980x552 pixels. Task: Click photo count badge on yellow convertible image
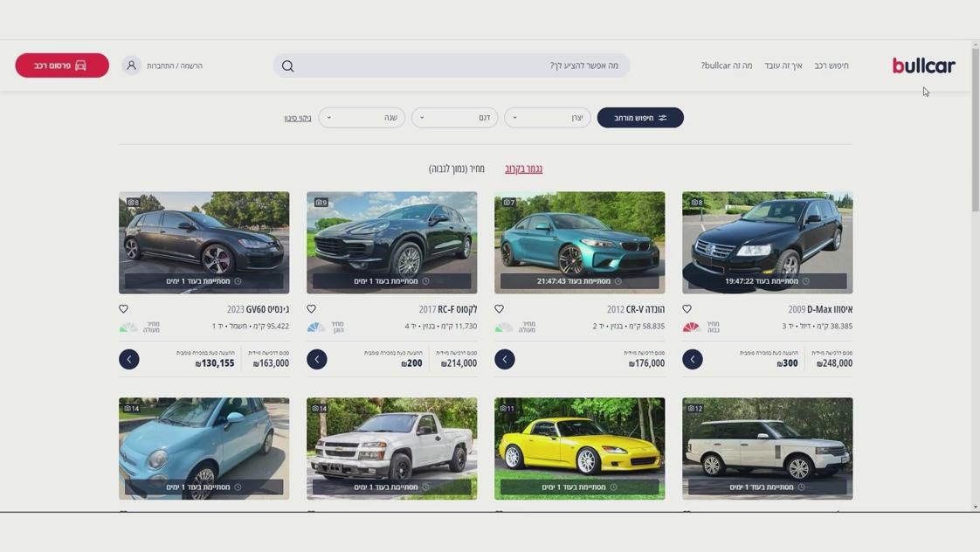(507, 408)
